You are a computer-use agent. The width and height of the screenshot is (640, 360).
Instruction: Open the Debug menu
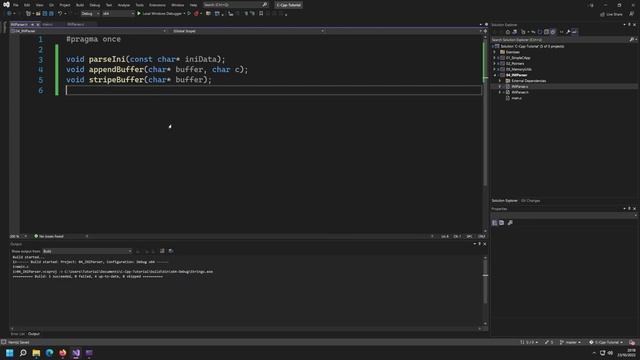(95, 5)
